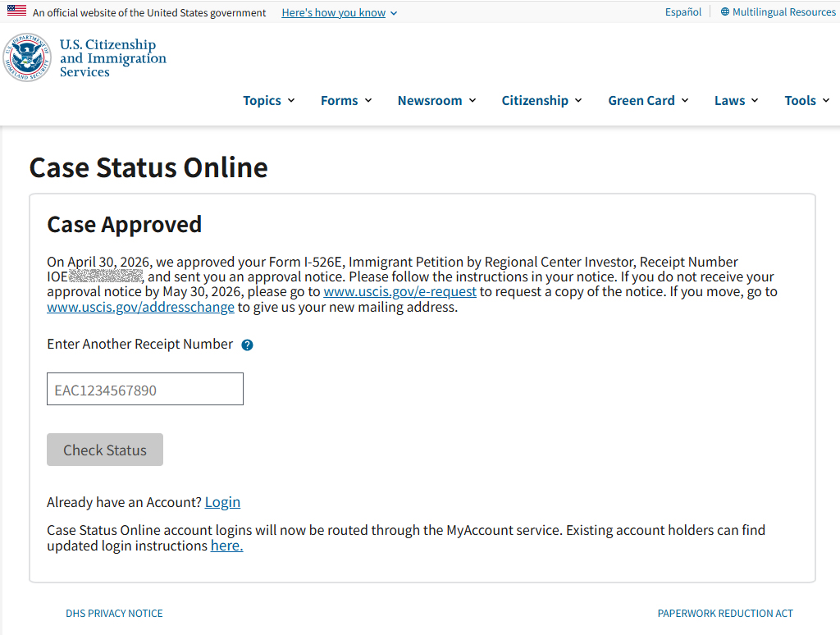Expand "Here's how you know" banner
The image size is (840, 635).
[339, 13]
